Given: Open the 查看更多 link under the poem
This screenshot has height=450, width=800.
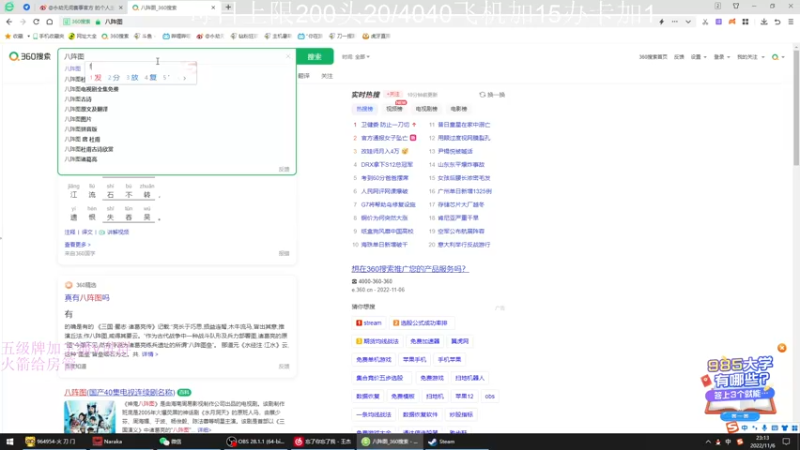Looking at the screenshot, I should coord(77,245).
